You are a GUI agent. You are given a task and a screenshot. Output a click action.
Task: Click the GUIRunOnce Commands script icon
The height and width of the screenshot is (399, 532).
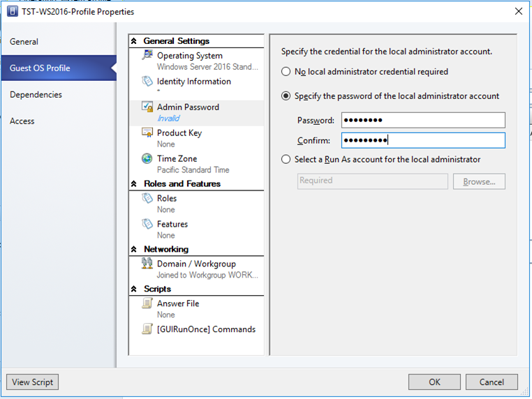[147, 329]
